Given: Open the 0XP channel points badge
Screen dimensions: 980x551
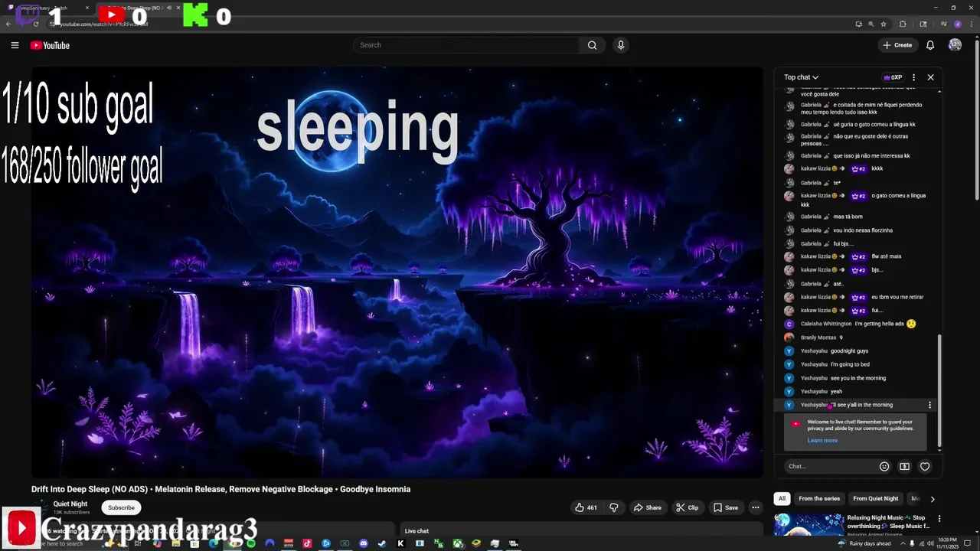Looking at the screenshot, I should coord(893,77).
